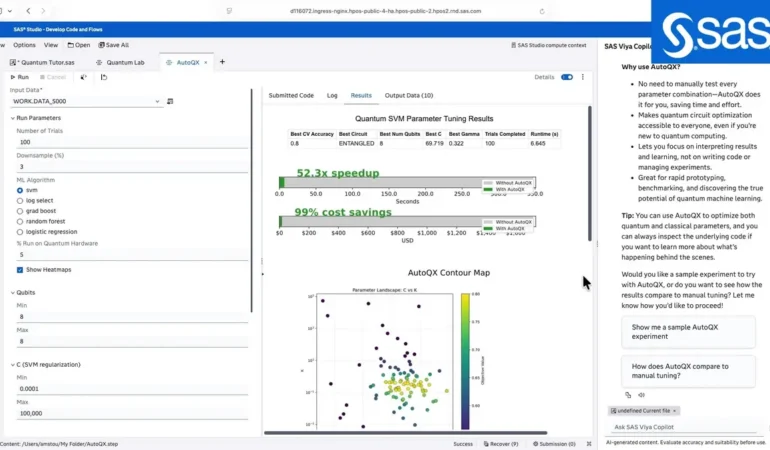Click the browser address bar URL
770x450 pixels.
point(385,11)
